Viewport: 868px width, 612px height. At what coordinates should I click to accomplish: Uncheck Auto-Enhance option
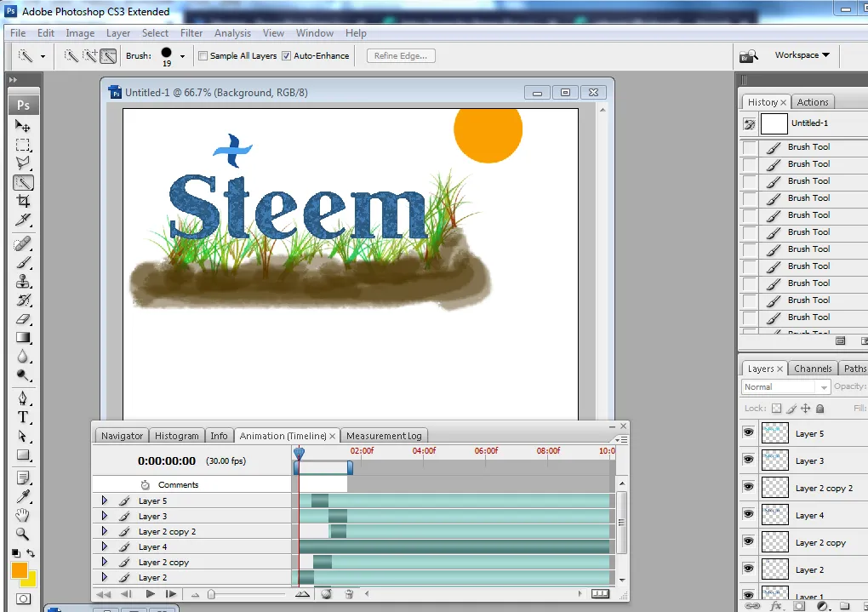coord(286,56)
